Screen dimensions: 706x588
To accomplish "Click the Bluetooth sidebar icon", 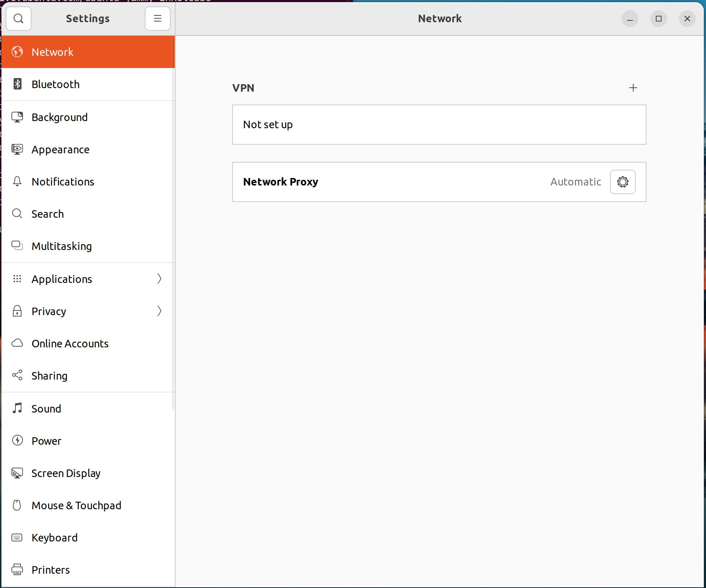I will (x=17, y=84).
